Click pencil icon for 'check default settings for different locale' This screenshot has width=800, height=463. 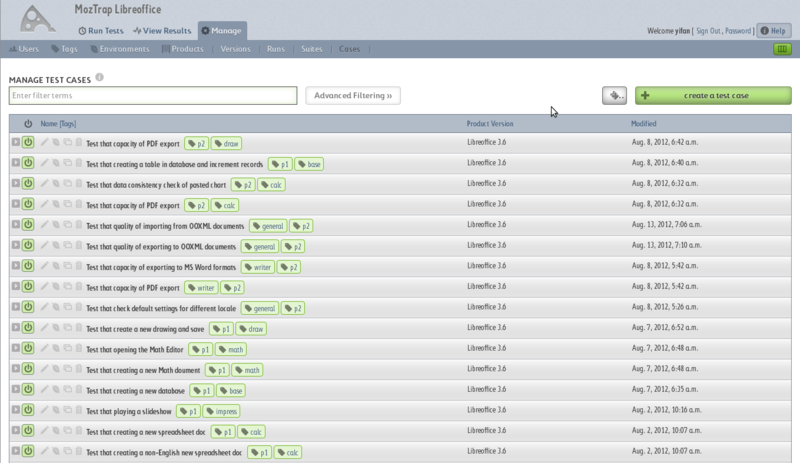(44, 307)
